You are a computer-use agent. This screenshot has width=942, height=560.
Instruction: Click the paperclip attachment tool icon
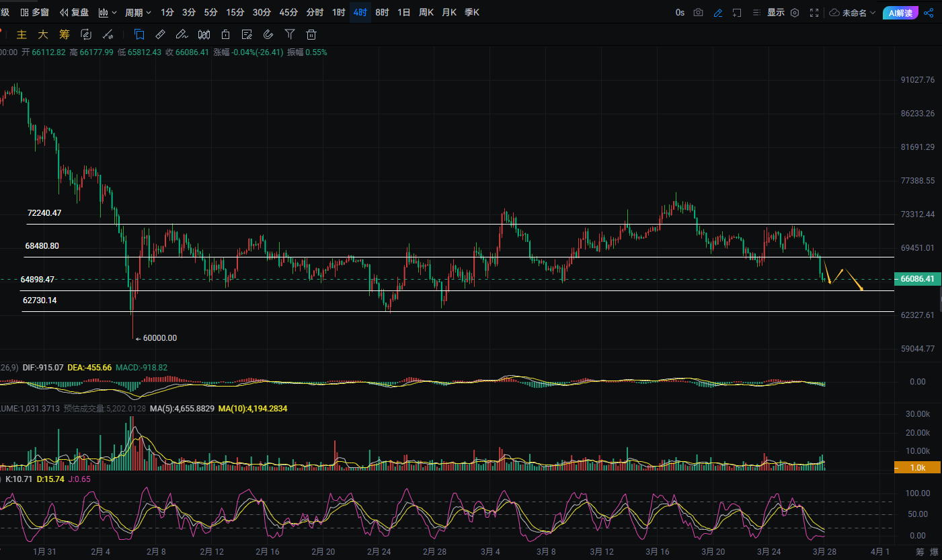[268, 34]
